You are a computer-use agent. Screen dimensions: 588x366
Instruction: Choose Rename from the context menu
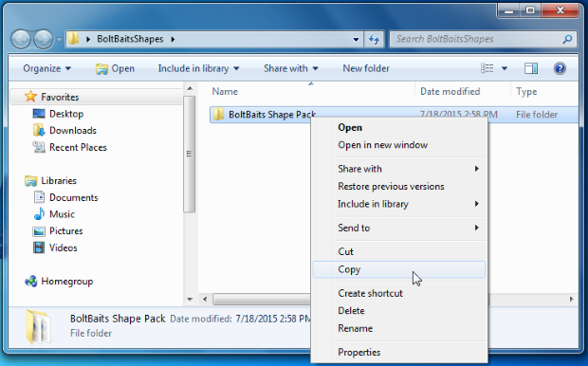(399, 328)
